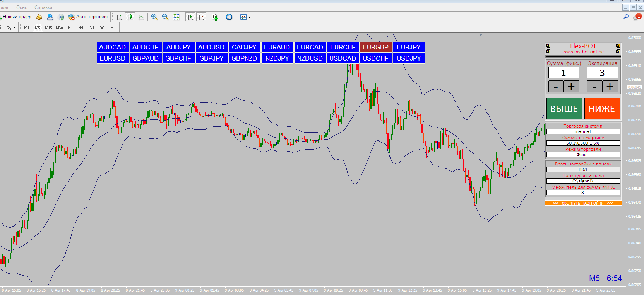Select the AUDCAD symbol button
The height and width of the screenshot is (295, 644).
click(113, 47)
